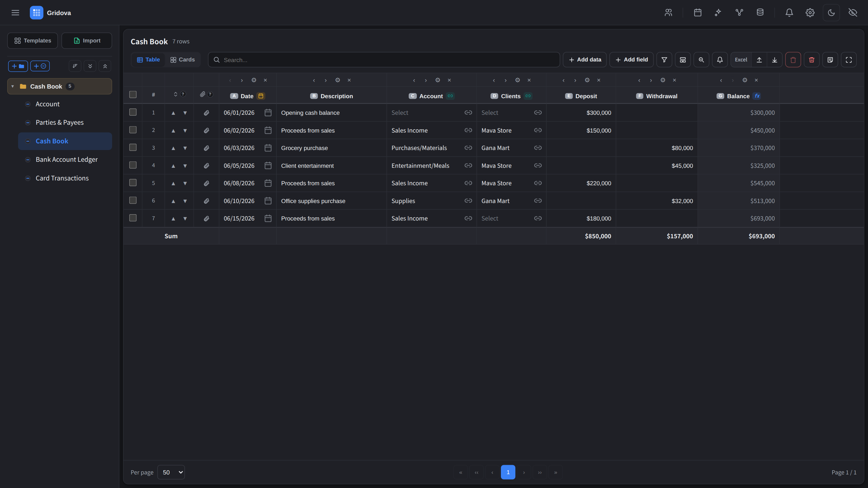Click the group rows layout icon
868x488 pixels.
point(683,60)
